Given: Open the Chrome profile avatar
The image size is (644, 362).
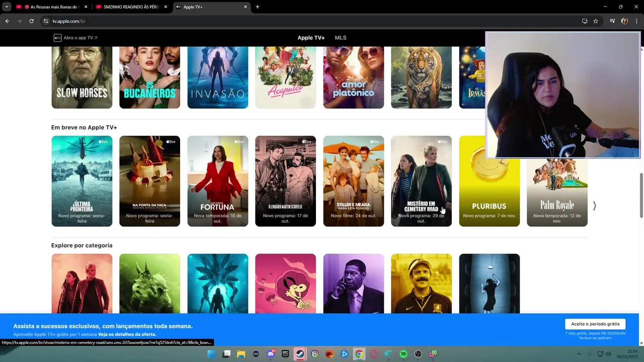Looking at the screenshot, I should [x=624, y=21].
